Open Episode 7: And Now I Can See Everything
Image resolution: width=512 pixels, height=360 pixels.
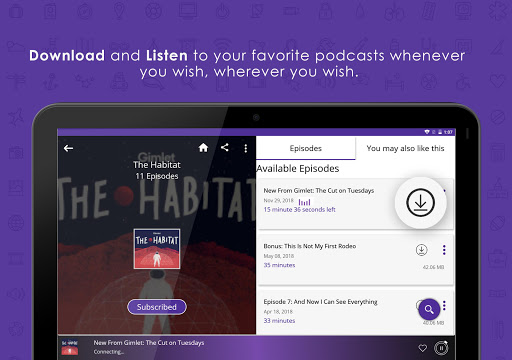pyautogui.click(x=320, y=302)
